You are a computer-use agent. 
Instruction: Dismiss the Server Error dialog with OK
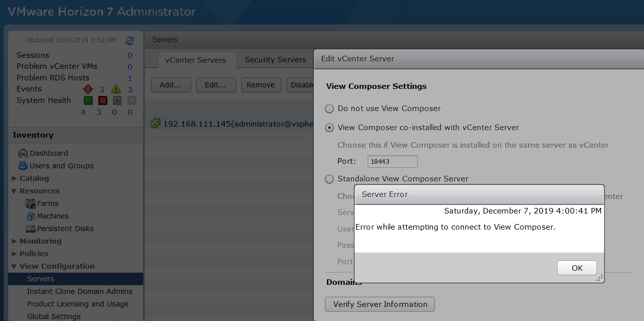[x=576, y=268]
